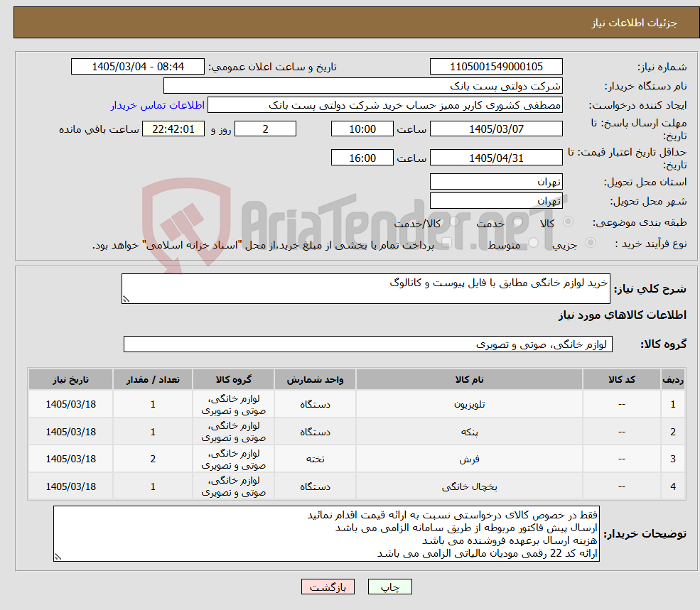Click the buyer notes text area
Viewport: 700px width, 610px height.
point(326,534)
